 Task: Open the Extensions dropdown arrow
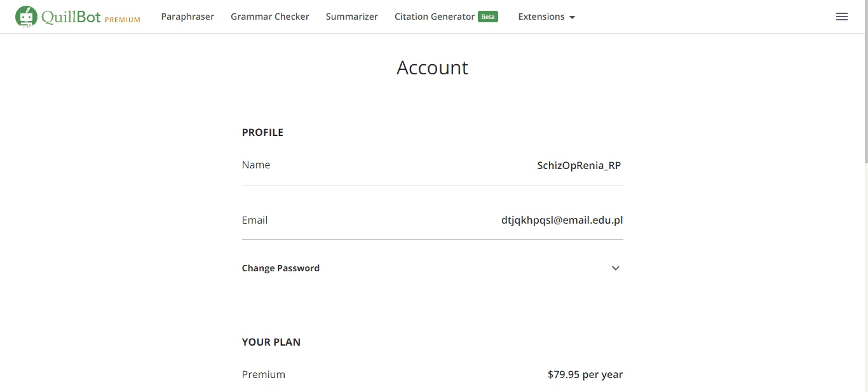572,18
